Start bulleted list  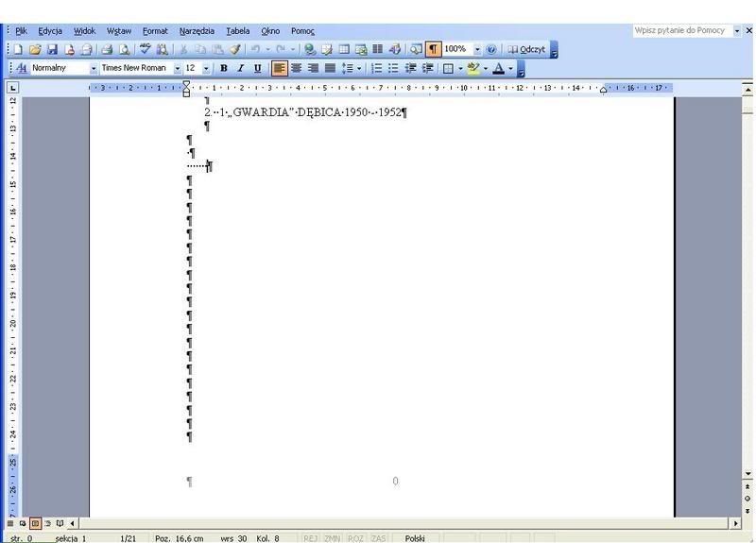[393, 68]
